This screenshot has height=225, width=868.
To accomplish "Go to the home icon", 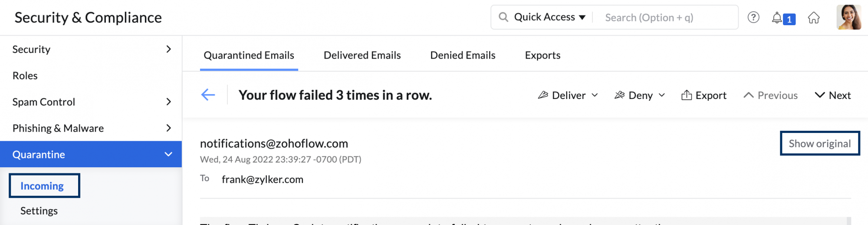I will tap(814, 18).
